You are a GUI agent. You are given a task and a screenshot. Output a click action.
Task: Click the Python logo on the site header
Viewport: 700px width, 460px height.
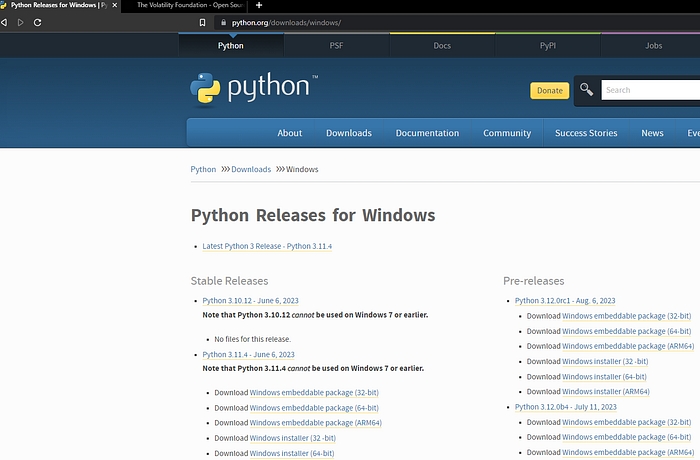pos(254,89)
